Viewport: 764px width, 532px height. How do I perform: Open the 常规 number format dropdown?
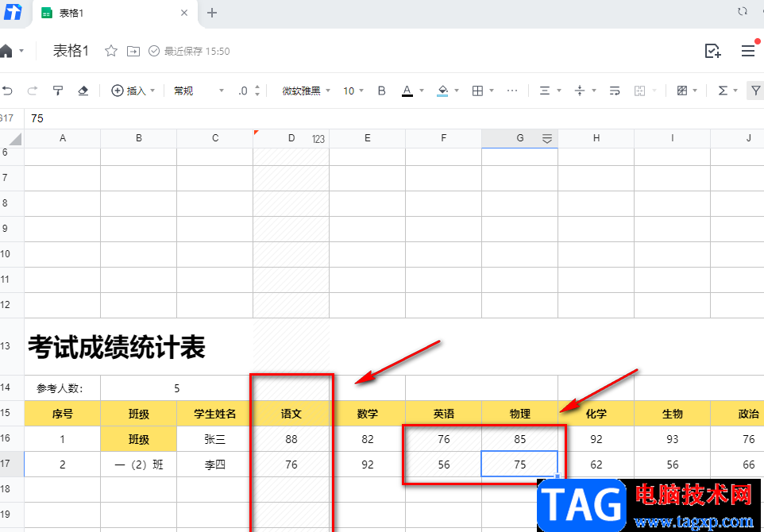coord(199,91)
